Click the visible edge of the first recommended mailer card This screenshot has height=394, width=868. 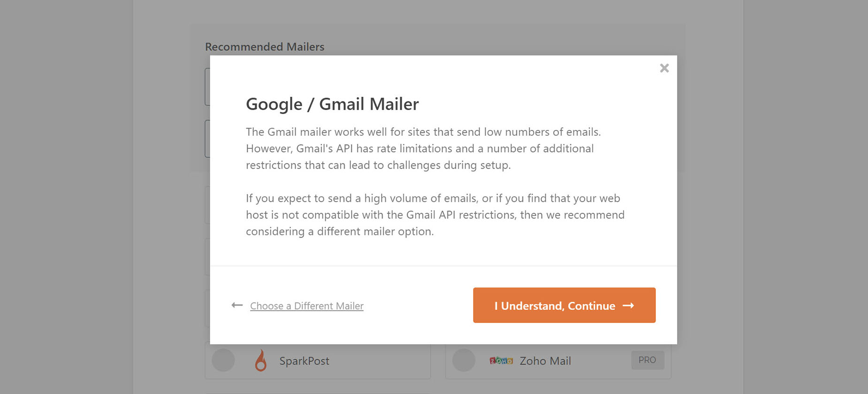207,87
